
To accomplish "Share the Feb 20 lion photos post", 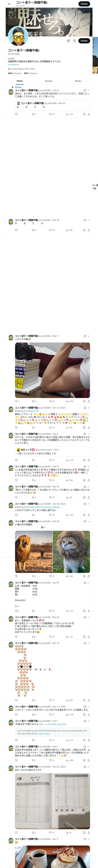I will pos(89,576).
